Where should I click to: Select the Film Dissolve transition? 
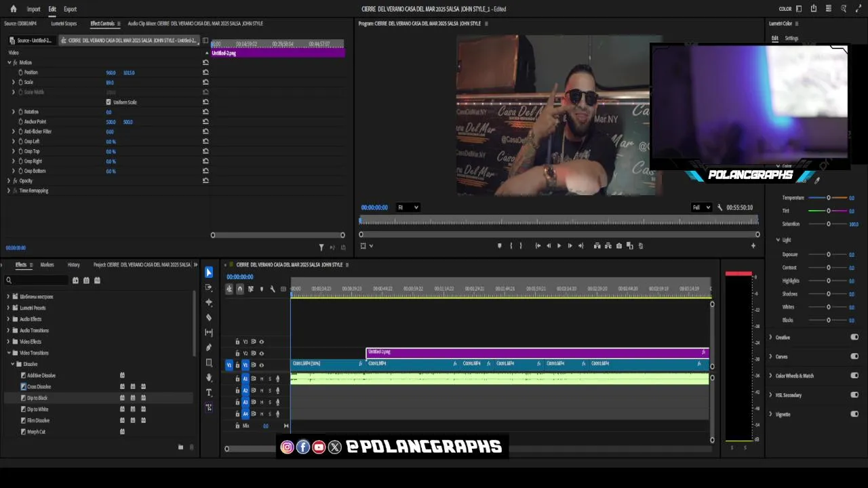click(x=38, y=420)
